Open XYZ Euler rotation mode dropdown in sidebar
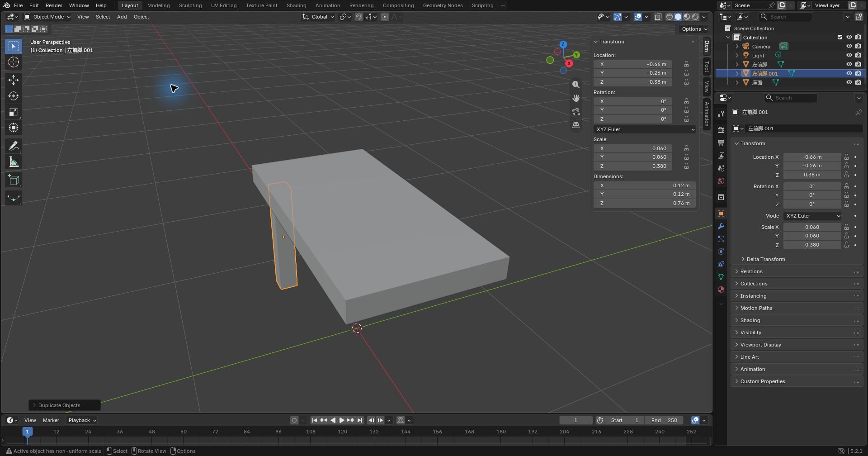868x456 pixels. (645, 129)
